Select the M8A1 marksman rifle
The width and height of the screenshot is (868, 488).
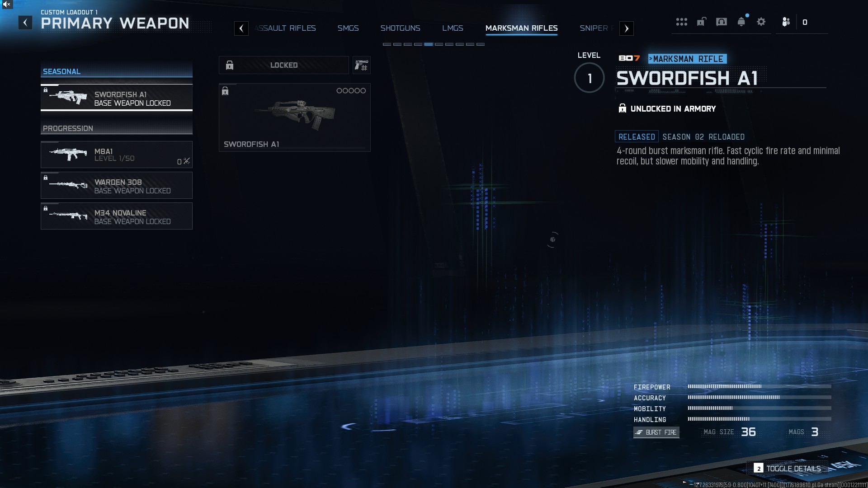(x=117, y=155)
